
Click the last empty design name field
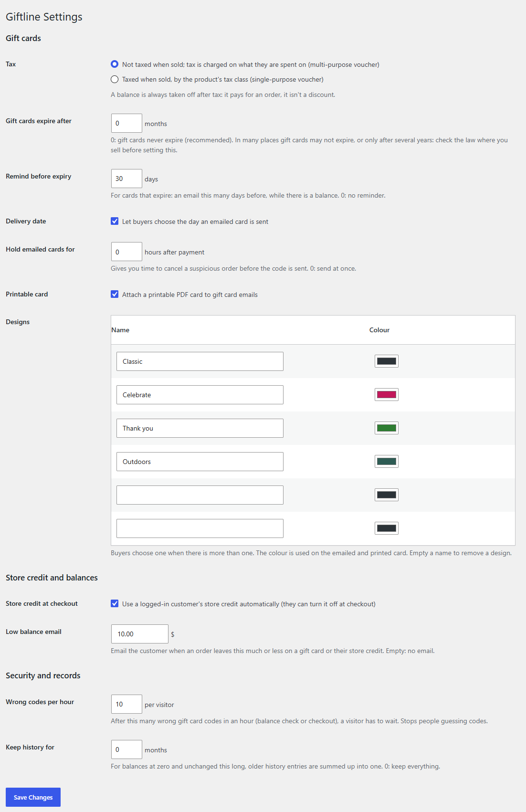pos(200,528)
